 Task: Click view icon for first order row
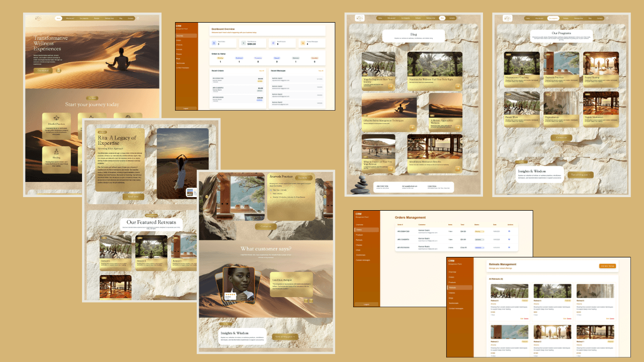pyautogui.click(x=510, y=231)
